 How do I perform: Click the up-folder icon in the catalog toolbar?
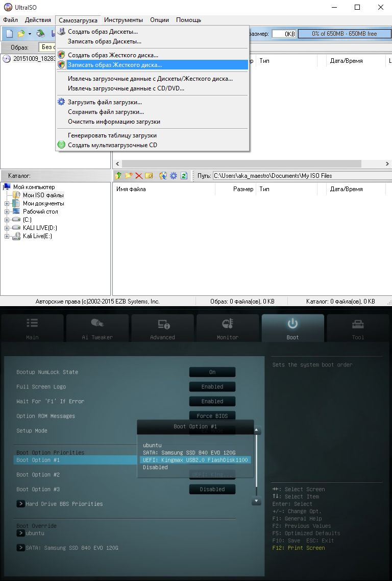click(118, 176)
